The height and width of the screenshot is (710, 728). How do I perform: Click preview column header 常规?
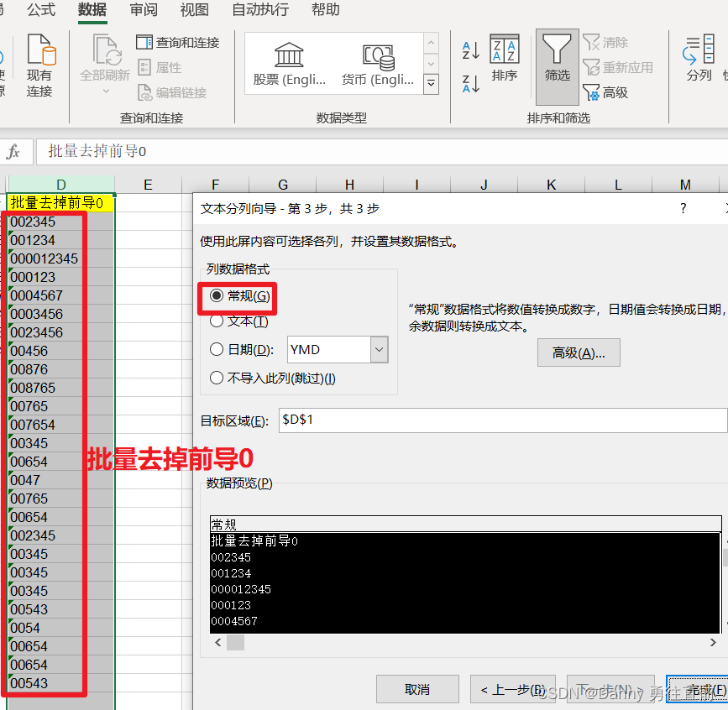pos(465,525)
